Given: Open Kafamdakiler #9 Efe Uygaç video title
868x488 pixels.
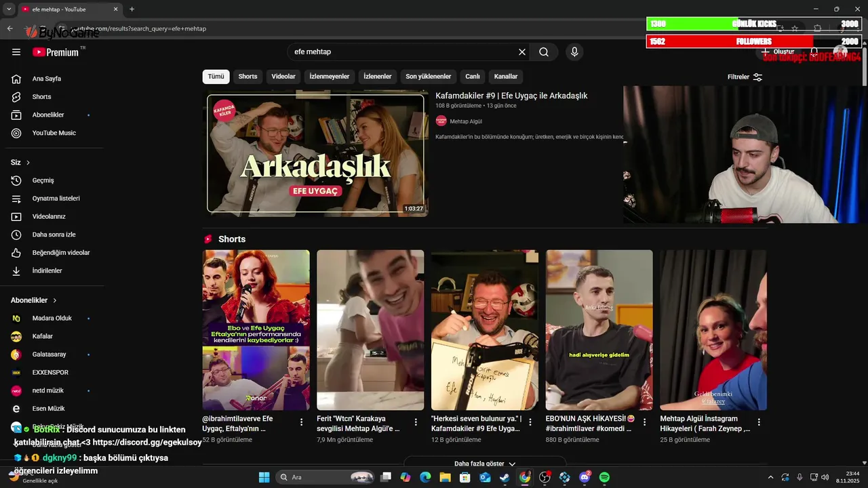Looking at the screenshot, I should coord(511,96).
